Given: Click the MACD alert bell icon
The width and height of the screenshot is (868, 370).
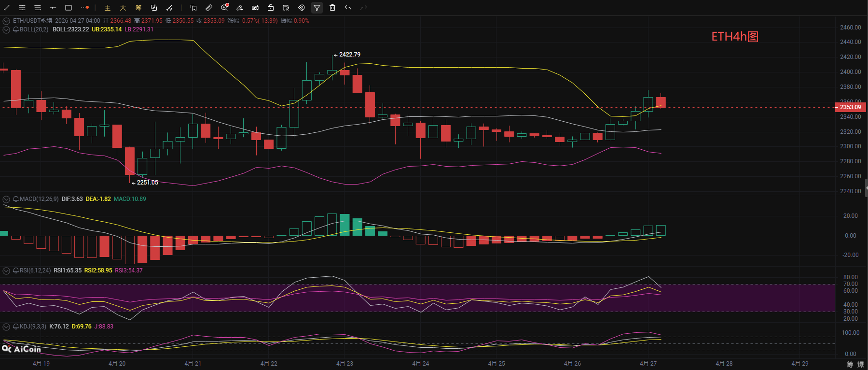Looking at the screenshot, I should coord(16,199).
